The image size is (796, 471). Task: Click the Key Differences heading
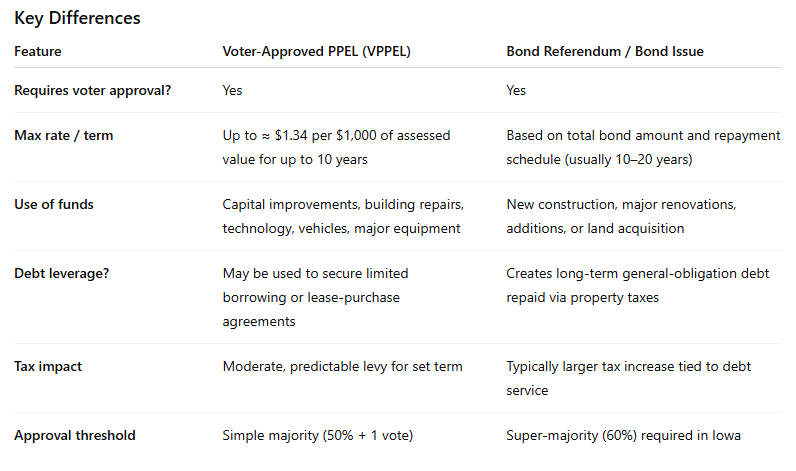pos(77,18)
